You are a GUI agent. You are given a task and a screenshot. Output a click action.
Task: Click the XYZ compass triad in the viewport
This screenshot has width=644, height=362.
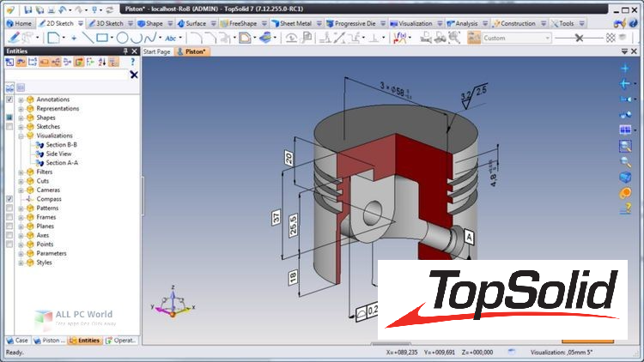(x=173, y=302)
